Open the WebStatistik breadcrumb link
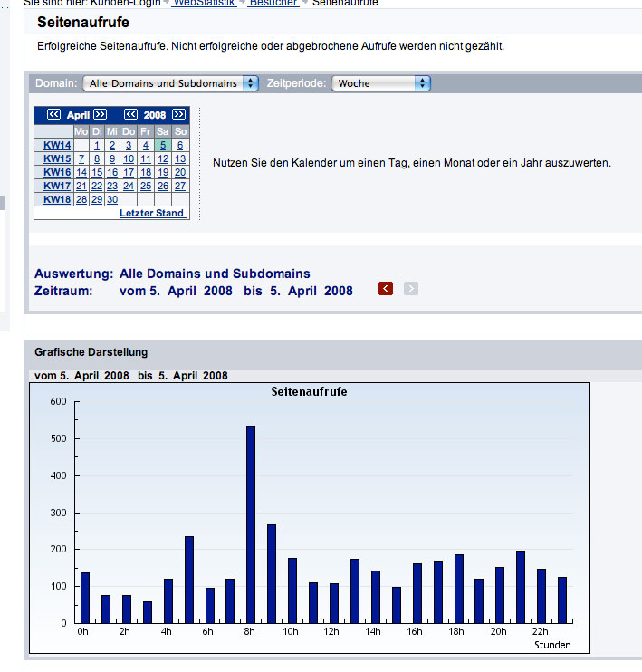The image size is (642, 672). [204, 3]
